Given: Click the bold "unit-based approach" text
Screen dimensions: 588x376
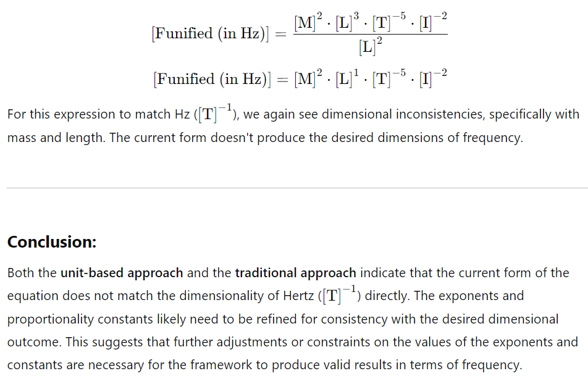Looking at the screenshot, I should click(122, 273).
